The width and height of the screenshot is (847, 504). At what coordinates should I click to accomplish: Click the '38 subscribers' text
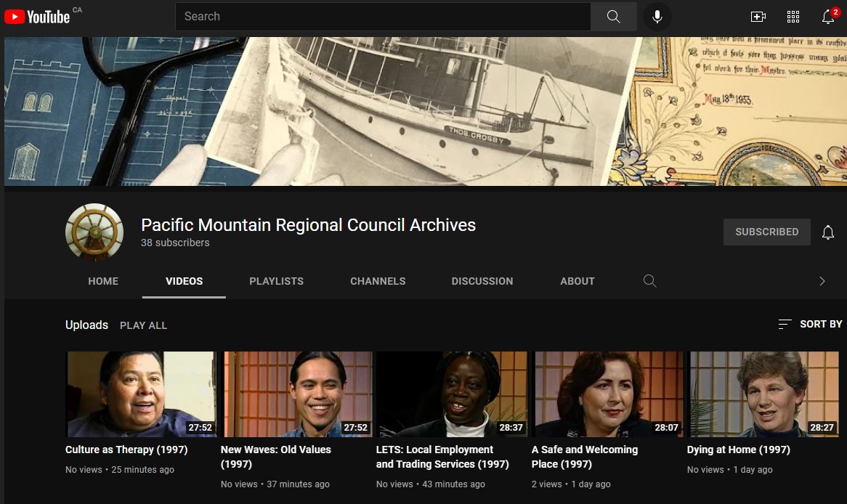pyautogui.click(x=175, y=243)
